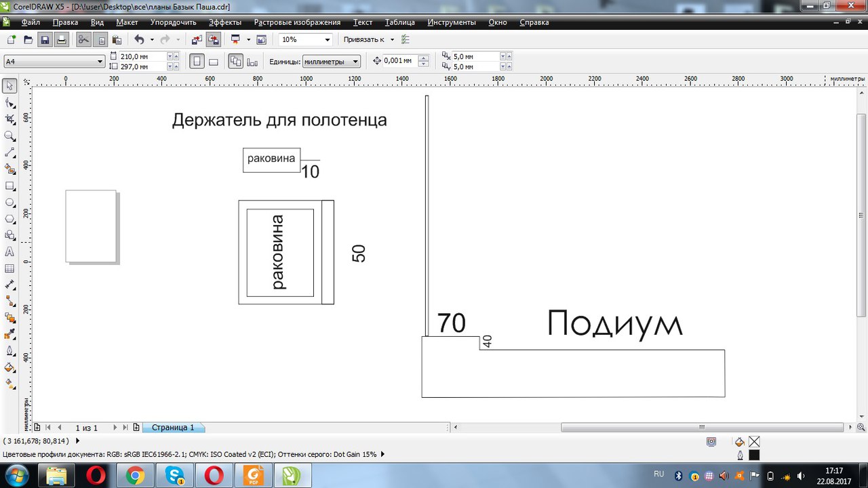Open the zoom level 10% dropdown

point(328,40)
